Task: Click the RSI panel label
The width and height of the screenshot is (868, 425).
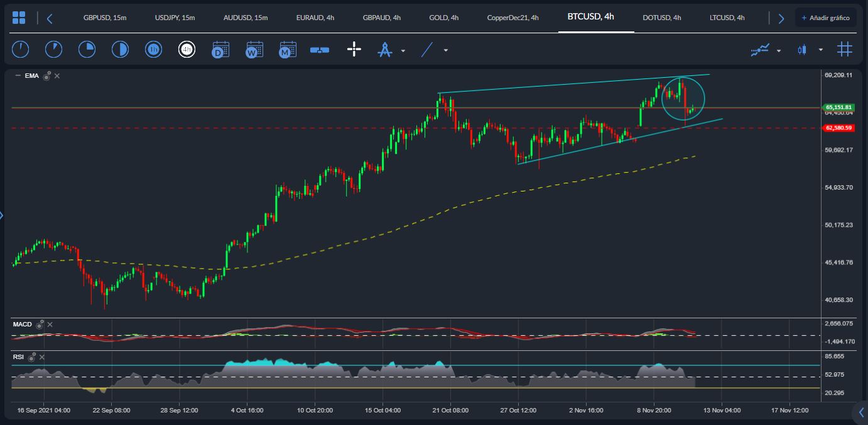Action: coord(18,357)
